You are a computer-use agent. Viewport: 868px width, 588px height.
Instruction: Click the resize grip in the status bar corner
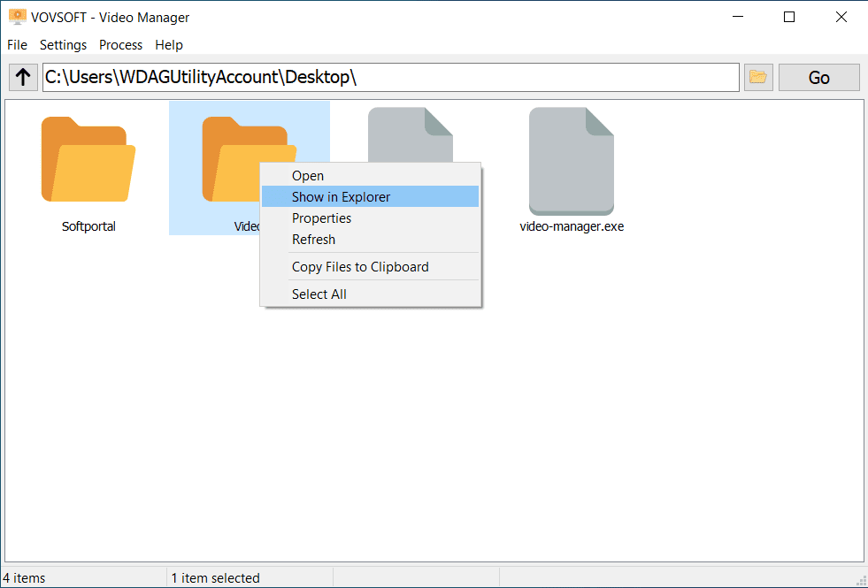coord(861,581)
